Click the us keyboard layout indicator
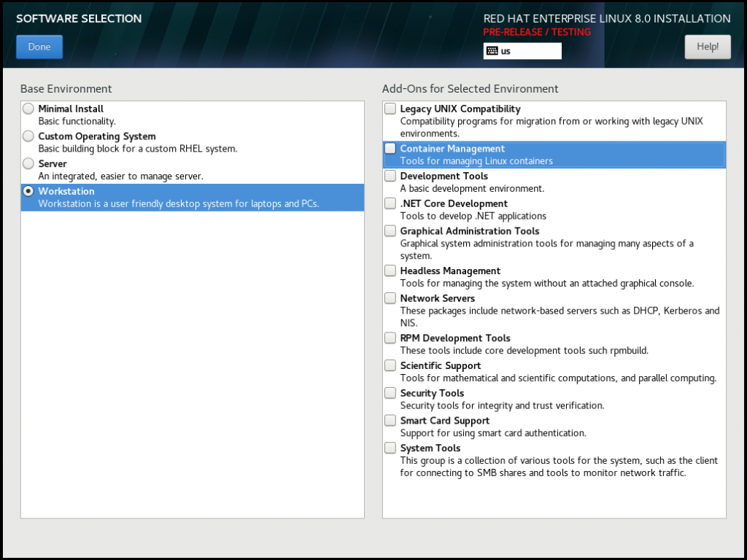This screenshot has height=560, width=747. [522, 51]
